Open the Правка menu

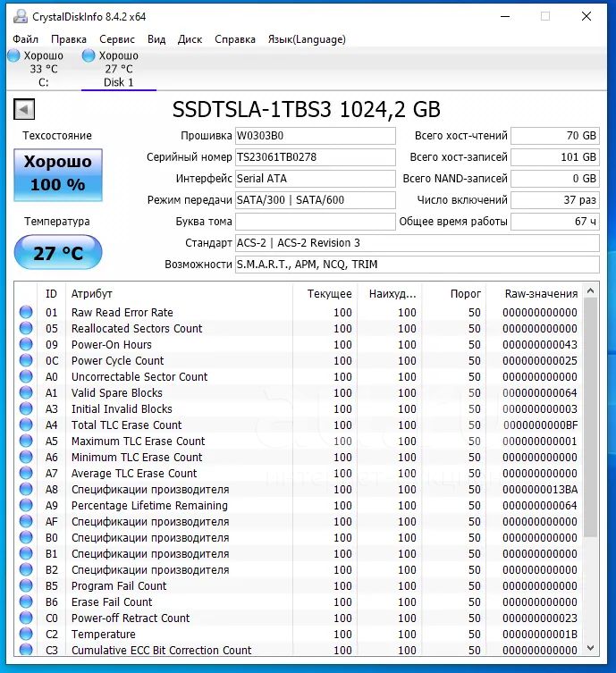(x=69, y=39)
